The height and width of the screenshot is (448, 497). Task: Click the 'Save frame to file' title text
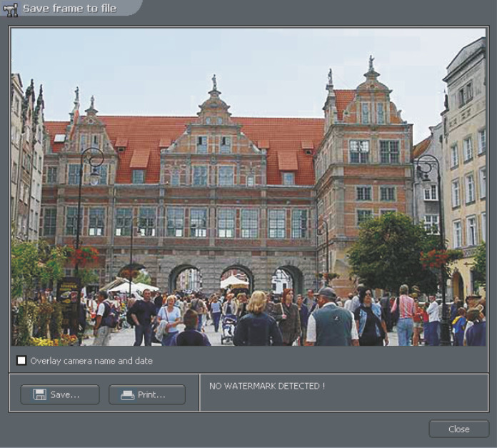(x=69, y=9)
